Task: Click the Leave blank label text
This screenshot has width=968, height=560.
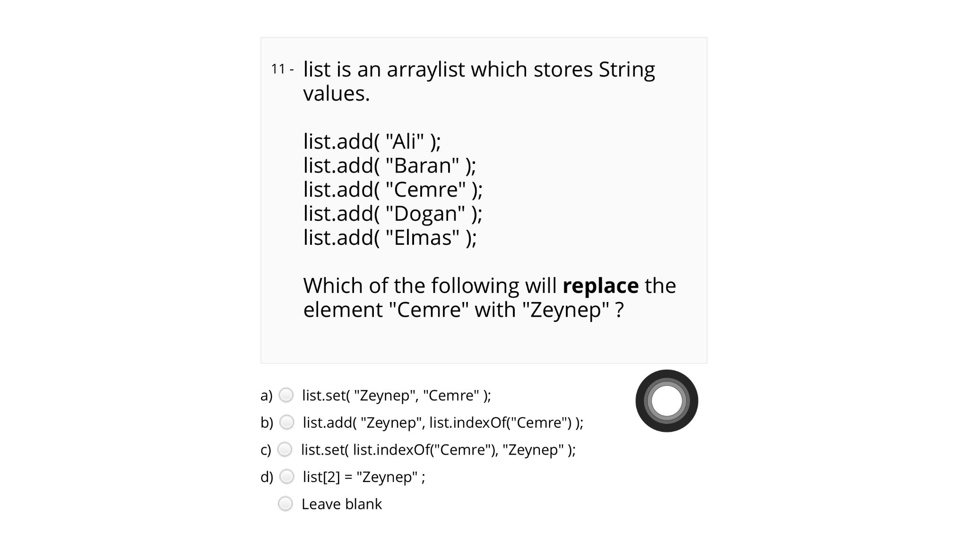Action: point(341,504)
